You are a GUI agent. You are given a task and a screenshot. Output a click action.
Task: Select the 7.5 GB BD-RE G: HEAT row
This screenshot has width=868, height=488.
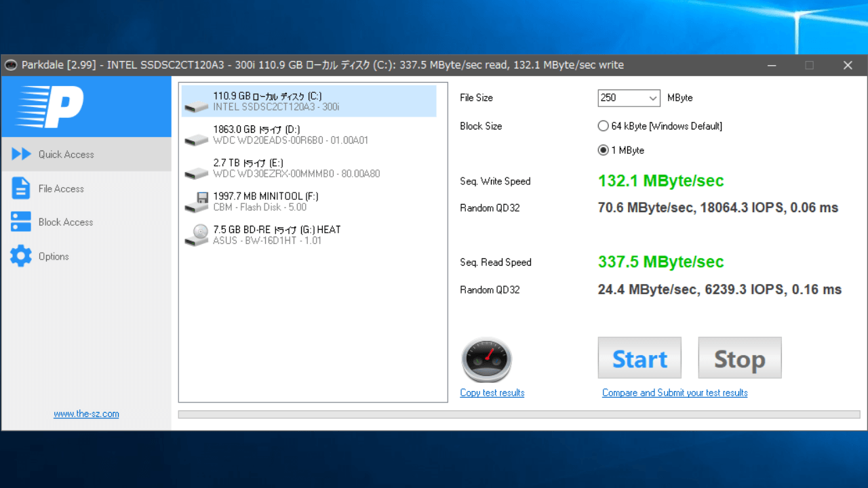pos(309,235)
